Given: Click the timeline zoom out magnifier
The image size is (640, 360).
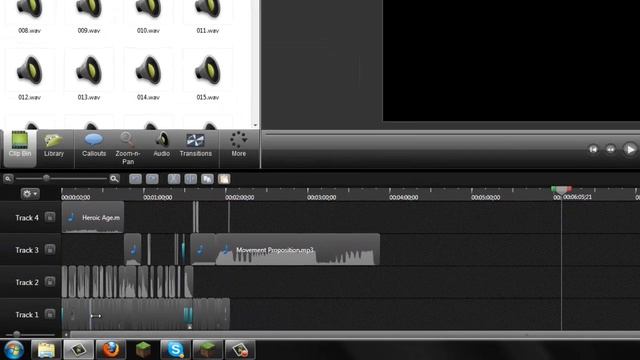Looking at the screenshot, I should click(8, 178).
